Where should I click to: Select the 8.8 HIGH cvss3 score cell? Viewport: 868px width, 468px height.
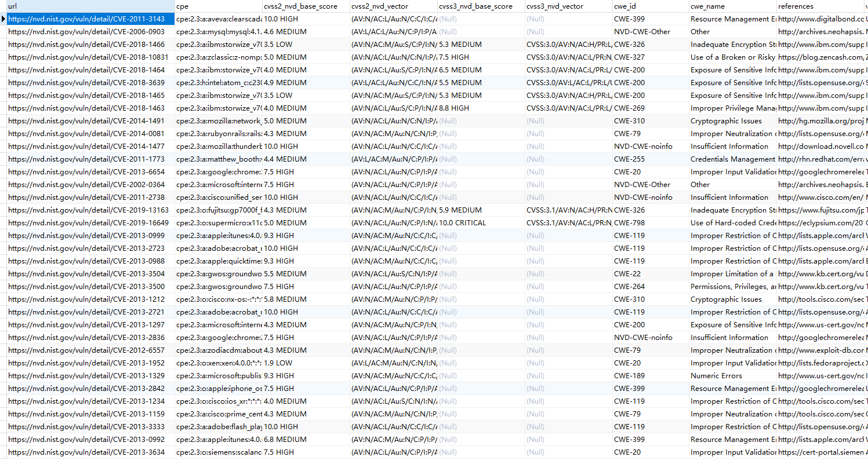481,108
